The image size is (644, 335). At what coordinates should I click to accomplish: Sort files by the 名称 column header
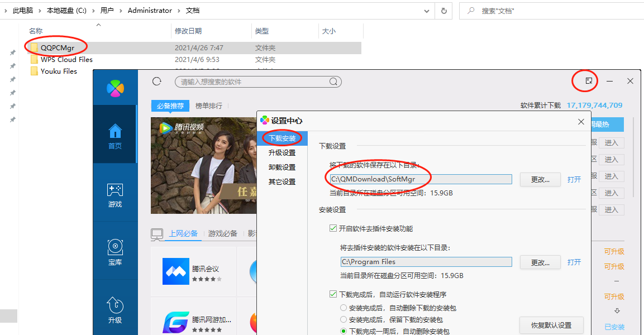click(36, 31)
